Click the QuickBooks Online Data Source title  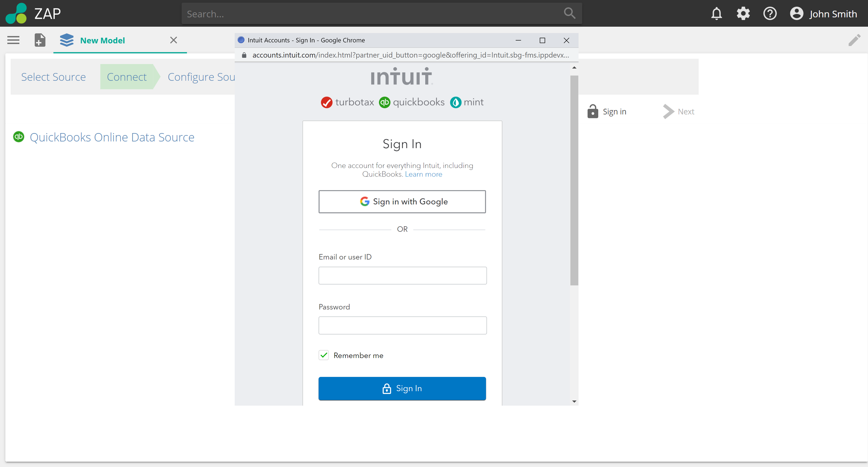[112, 137]
